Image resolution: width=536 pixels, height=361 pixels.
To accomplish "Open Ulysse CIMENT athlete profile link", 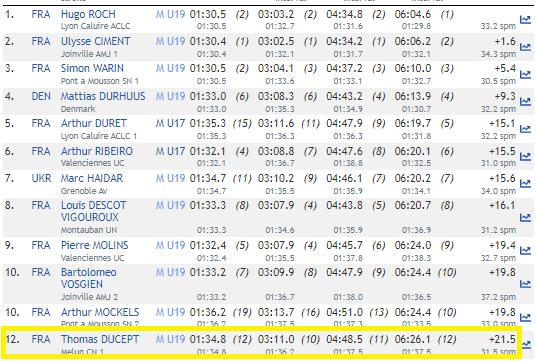I will (x=95, y=41).
